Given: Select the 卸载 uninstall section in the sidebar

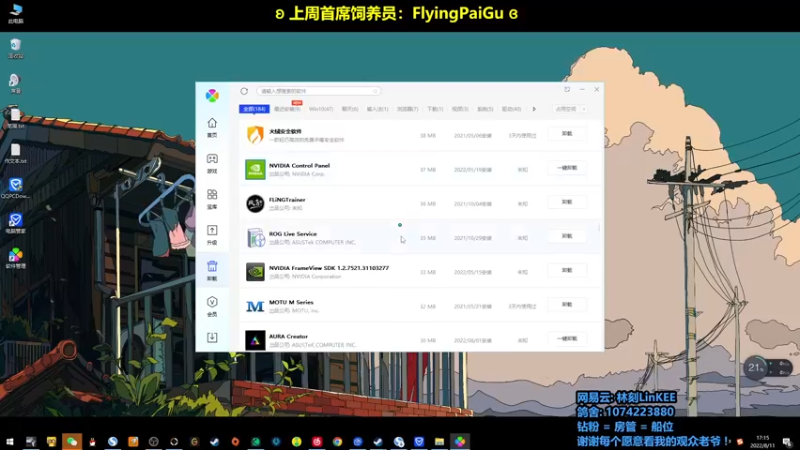Looking at the screenshot, I should (212, 270).
